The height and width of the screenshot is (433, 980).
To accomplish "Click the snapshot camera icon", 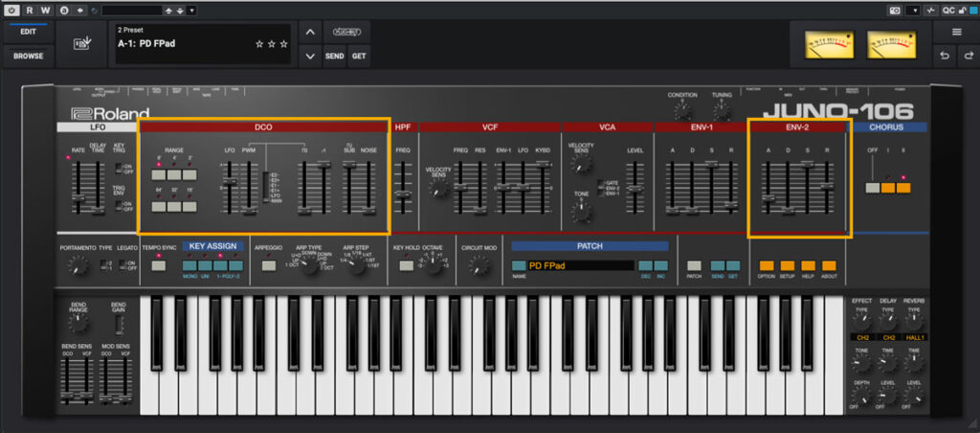I will [x=896, y=10].
